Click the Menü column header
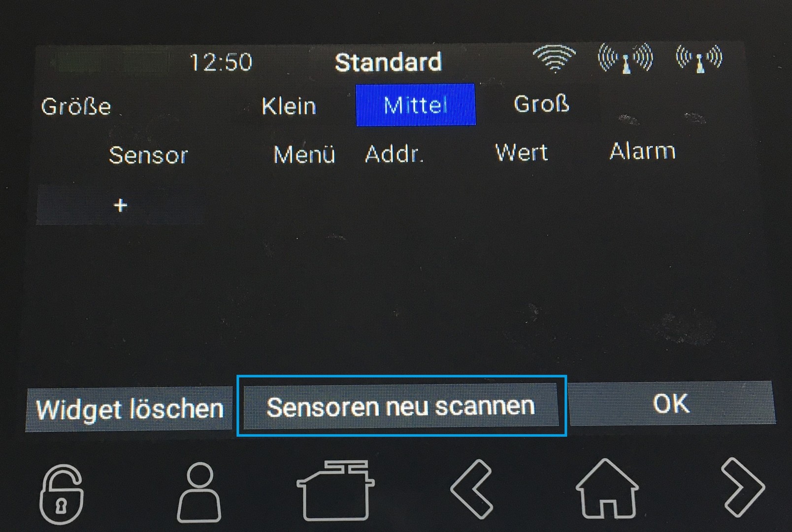 (x=304, y=154)
